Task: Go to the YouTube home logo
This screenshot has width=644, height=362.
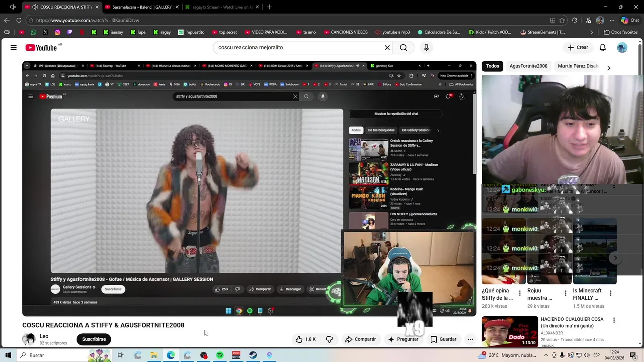Action: click(41, 47)
